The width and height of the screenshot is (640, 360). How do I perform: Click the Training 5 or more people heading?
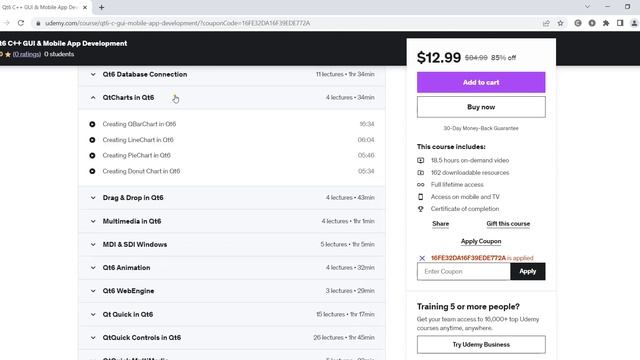pyautogui.click(x=468, y=307)
